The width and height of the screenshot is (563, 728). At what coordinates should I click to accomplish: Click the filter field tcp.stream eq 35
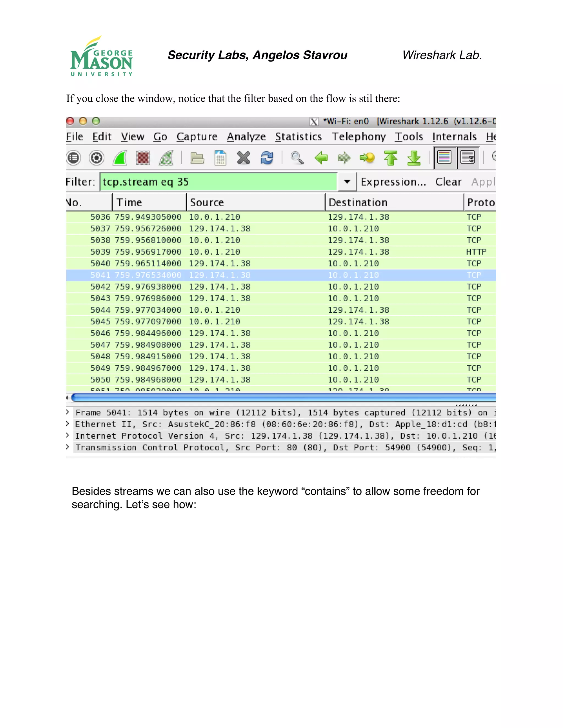click(219, 182)
